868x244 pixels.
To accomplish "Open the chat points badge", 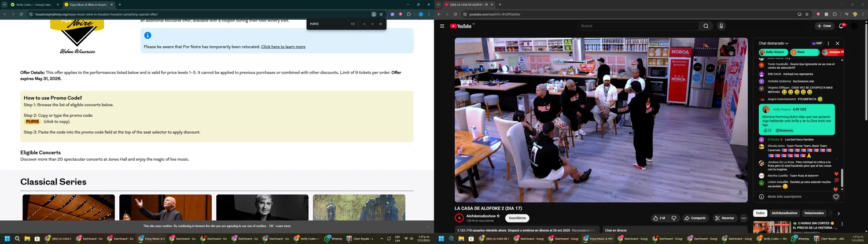I will (817, 43).
